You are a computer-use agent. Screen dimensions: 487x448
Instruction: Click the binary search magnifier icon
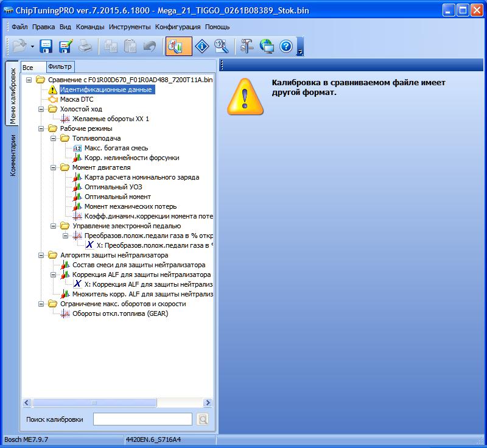pos(222,46)
